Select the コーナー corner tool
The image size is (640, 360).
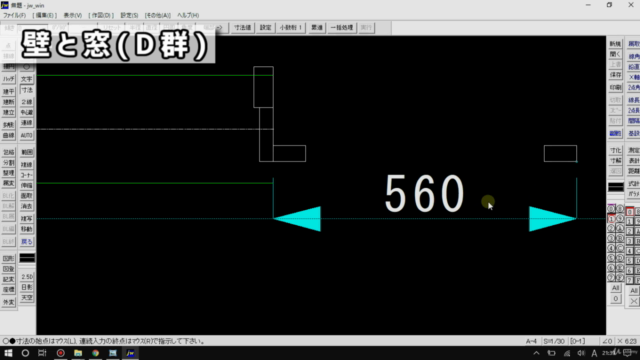[x=27, y=175]
